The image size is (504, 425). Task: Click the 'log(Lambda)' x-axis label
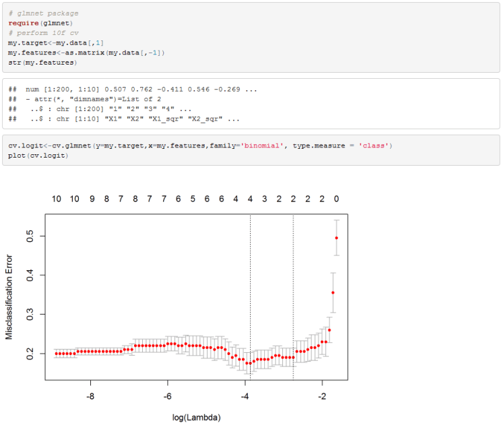pyautogui.click(x=195, y=418)
